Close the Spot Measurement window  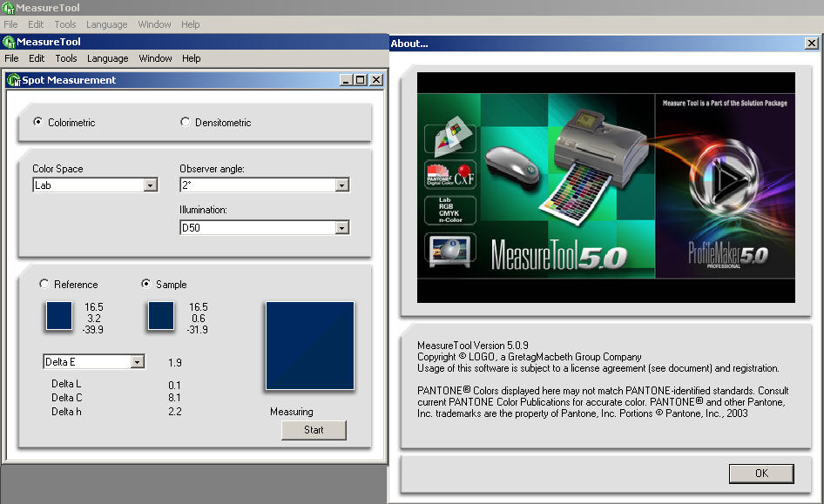(x=376, y=80)
